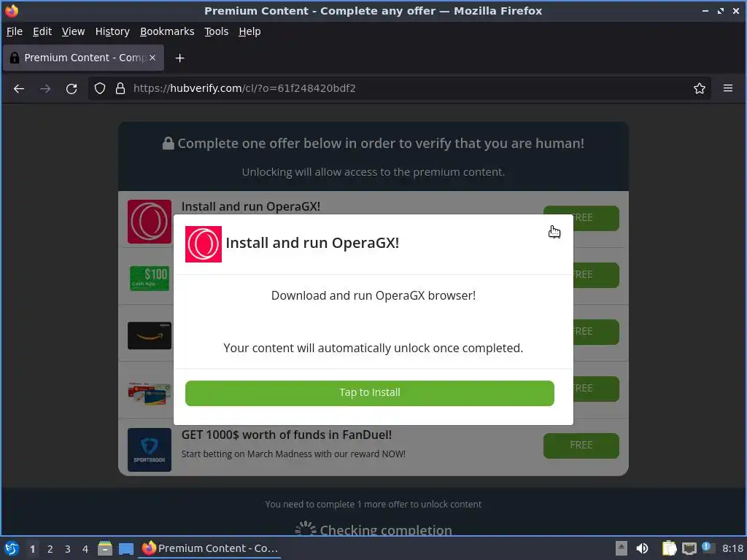Tap to Install OperaGX
Screen dimensions: 747x560
[x=370, y=393]
